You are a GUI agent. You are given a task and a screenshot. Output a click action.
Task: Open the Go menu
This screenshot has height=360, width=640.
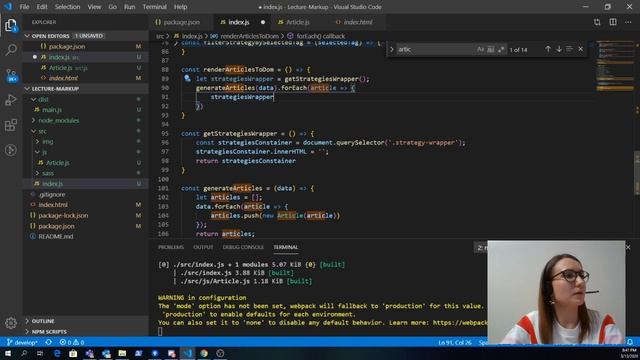tap(112, 7)
